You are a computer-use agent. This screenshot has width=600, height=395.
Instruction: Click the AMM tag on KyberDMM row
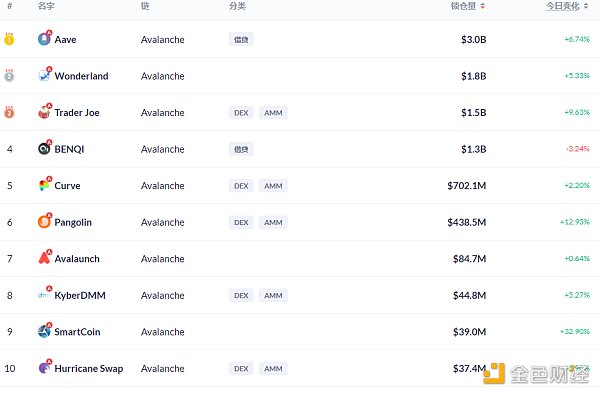(x=273, y=295)
